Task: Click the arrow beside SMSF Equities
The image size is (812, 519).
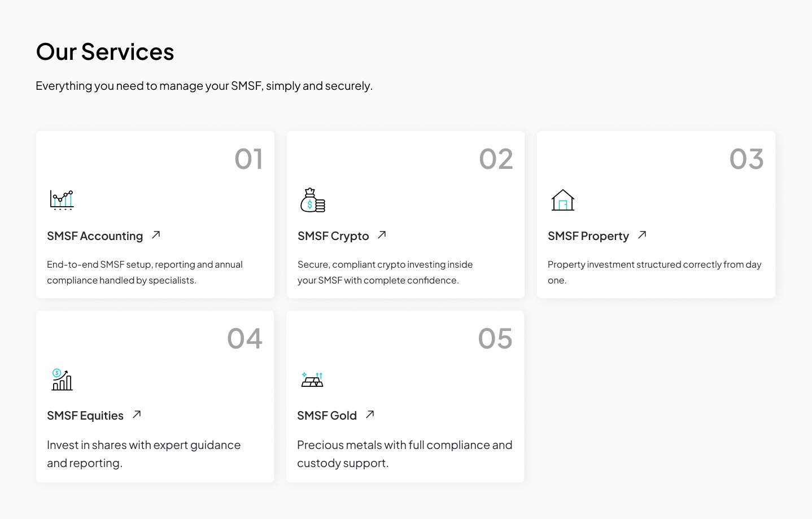Action: pos(137,415)
